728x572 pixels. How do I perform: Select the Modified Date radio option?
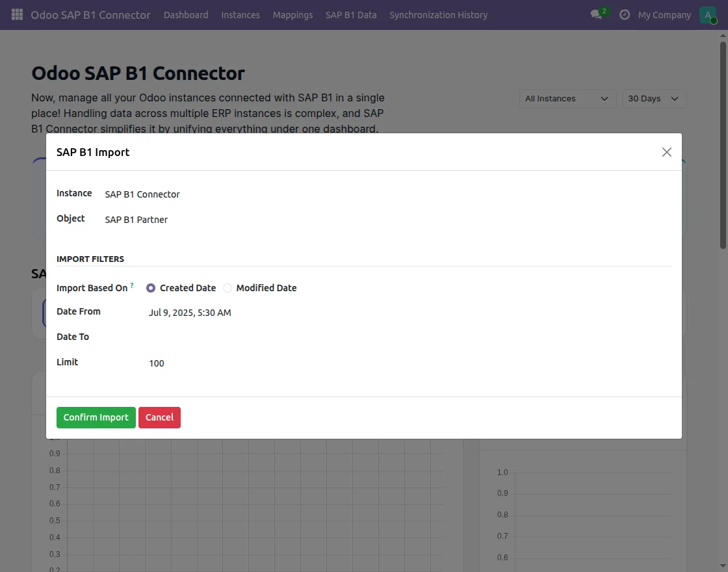pyautogui.click(x=227, y=288)
